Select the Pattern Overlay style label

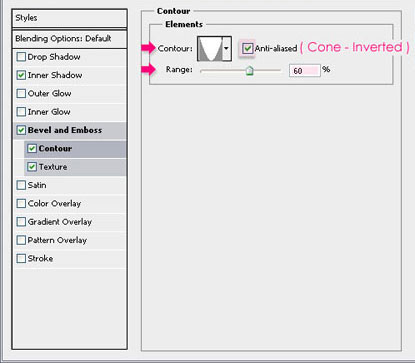57,240
